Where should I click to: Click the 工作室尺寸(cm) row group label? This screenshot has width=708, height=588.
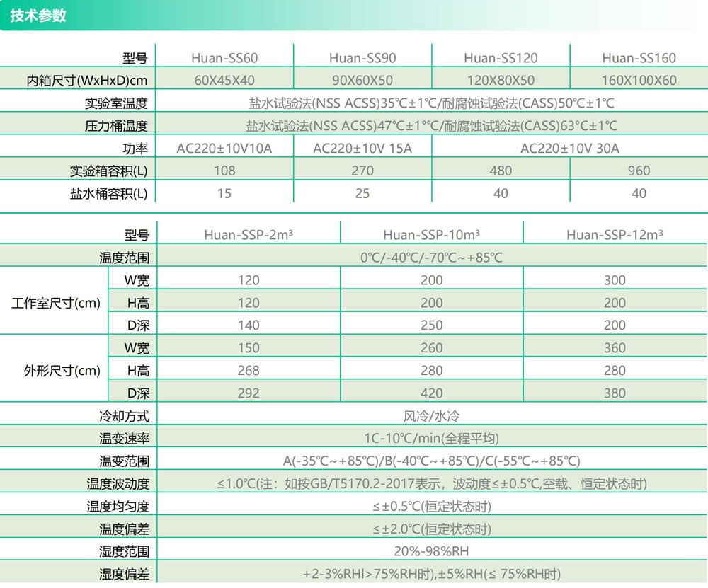(x=56, y=303)
